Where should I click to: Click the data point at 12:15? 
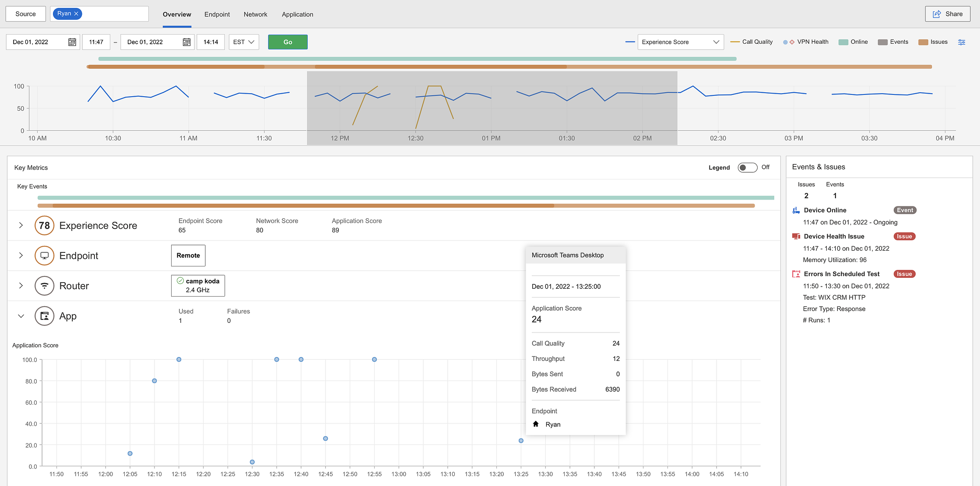(x=179, y=360)
